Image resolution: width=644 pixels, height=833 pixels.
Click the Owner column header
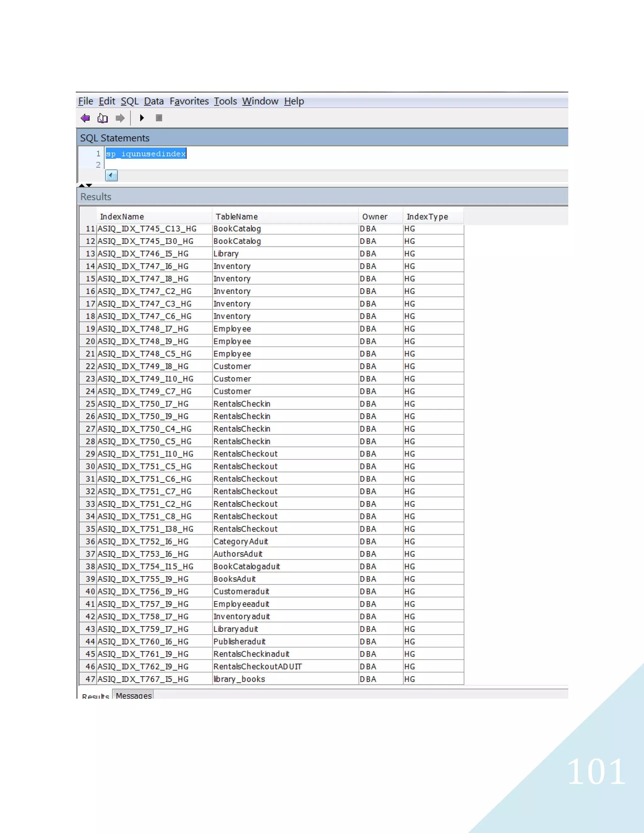(x=381, y=217)
